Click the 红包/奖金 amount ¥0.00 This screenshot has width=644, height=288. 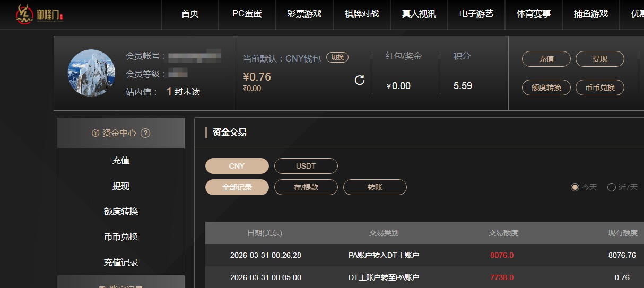click(x=399, y=86)
